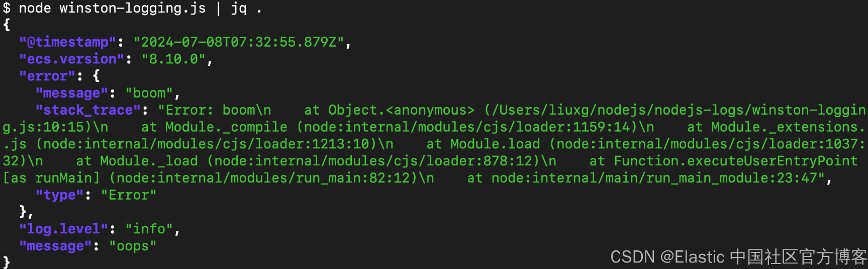Click the Object.<anonymous> stack frame text
The height and width of the screenshot is (269, 868).
pyautogui.click(x=401, y=110)
